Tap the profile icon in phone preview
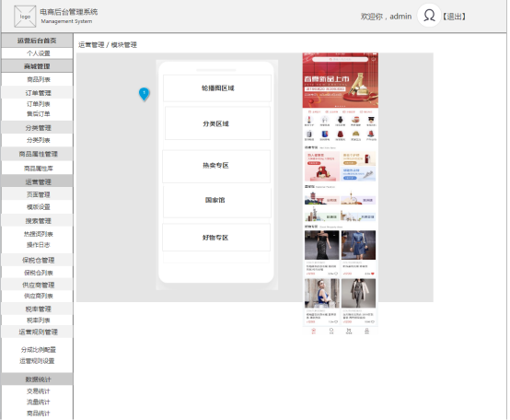 [x=366, y=331]
